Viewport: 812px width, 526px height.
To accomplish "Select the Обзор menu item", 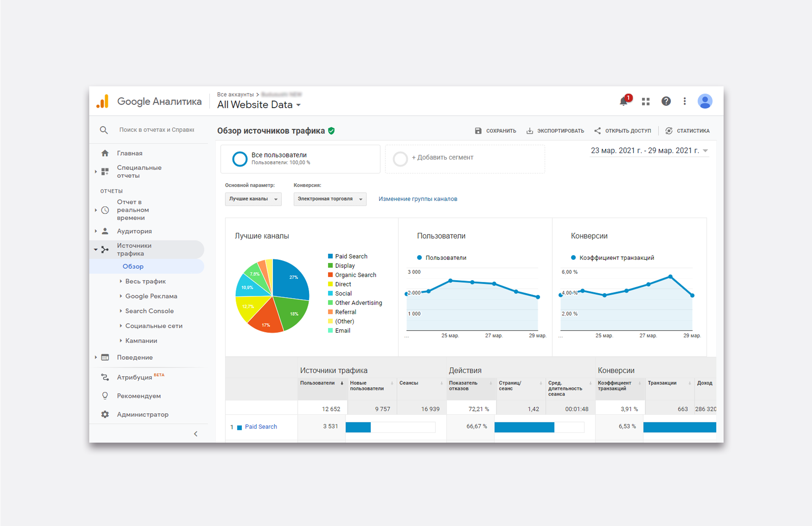I will (x=133, y=267).
